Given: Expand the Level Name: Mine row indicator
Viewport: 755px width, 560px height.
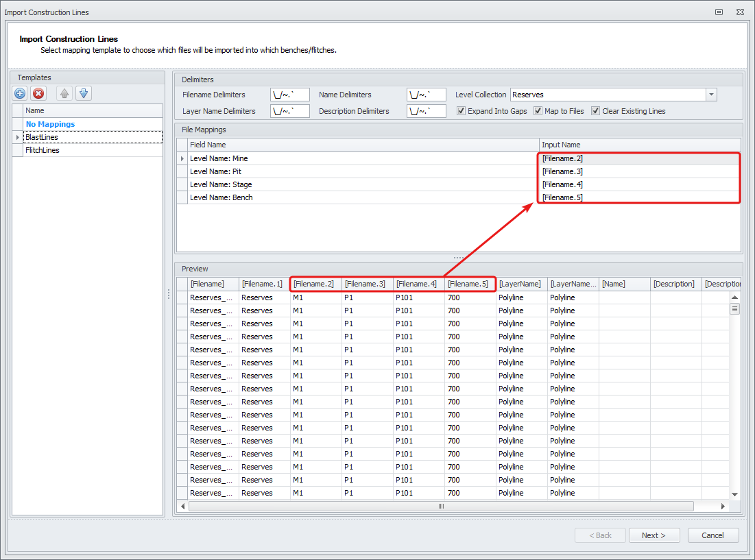Looking at the screenshot, I should tap(182, 158).
